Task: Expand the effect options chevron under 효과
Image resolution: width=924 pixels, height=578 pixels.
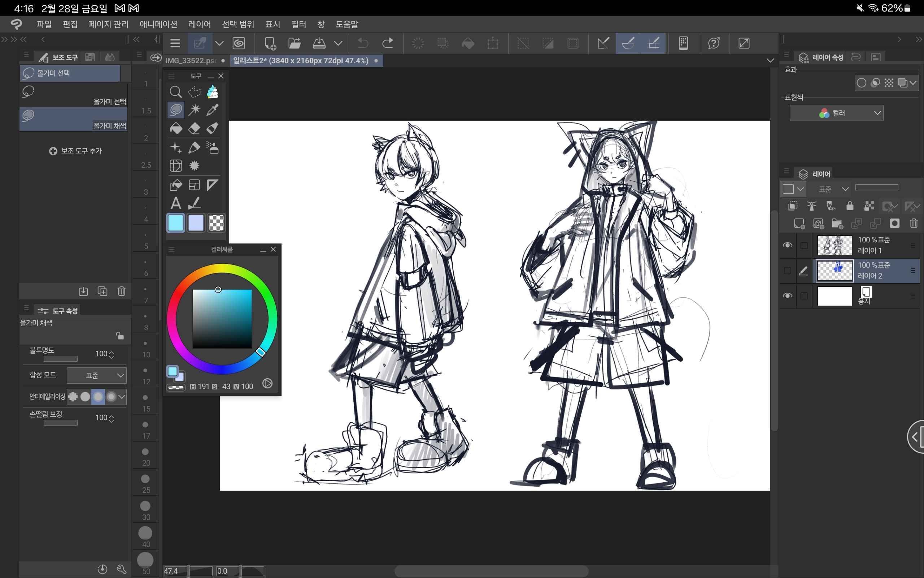Action: [x=912, y=83]
